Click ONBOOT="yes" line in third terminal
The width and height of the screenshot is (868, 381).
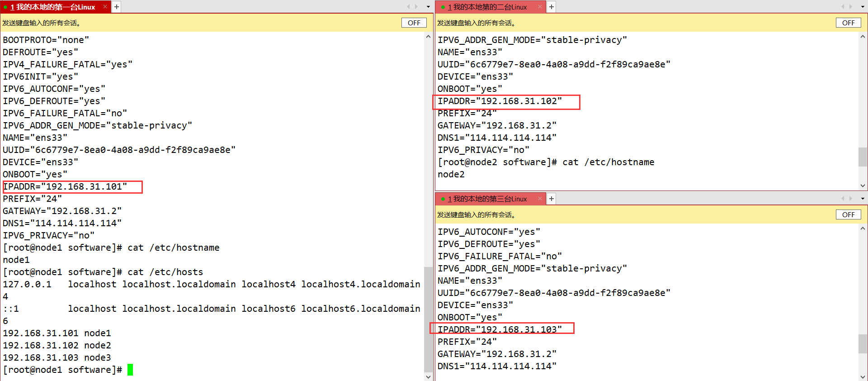tap(470, 317)
